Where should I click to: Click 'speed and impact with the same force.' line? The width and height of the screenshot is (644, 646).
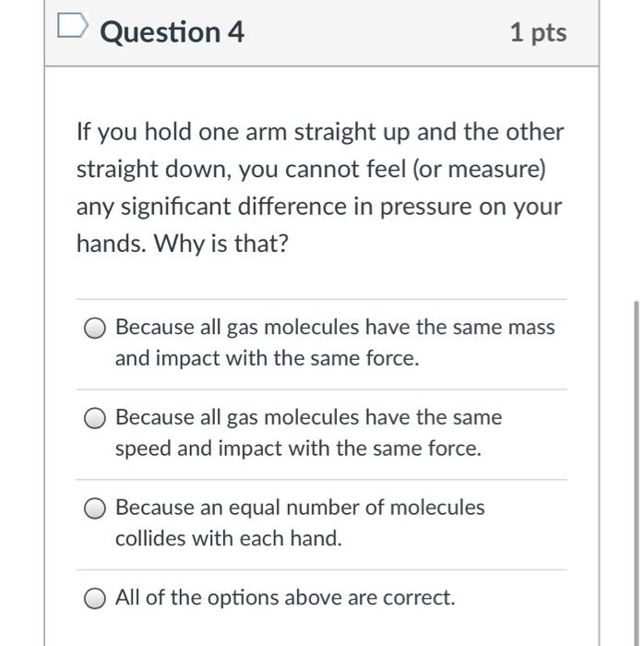298,449
